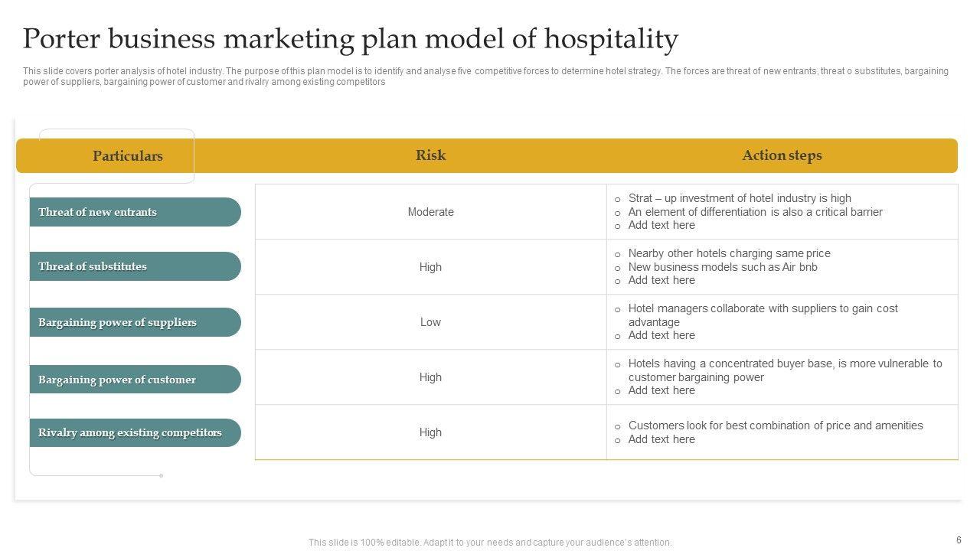Select the 100% editable footer text
The height and width of the screenshot is (551, 980).
[490, 543]
